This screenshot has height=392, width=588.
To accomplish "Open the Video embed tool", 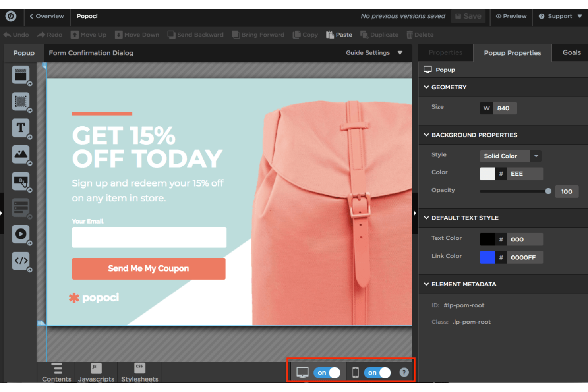I will tap(21, 234).
